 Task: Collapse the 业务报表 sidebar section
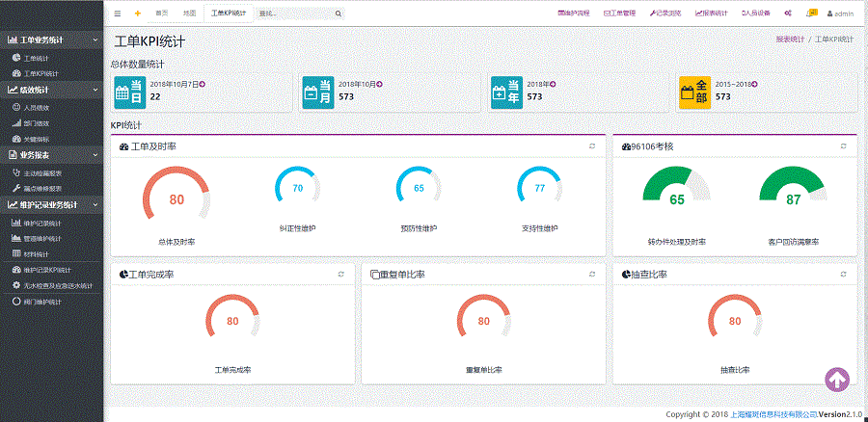pyautogui.click(x=95, y=155)
